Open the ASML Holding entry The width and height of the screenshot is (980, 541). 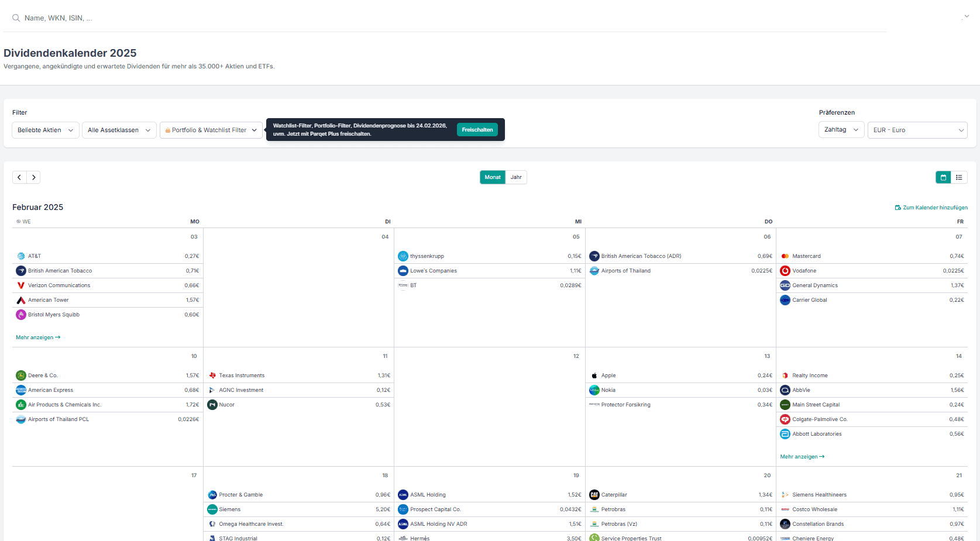click(x=490, y=495)
